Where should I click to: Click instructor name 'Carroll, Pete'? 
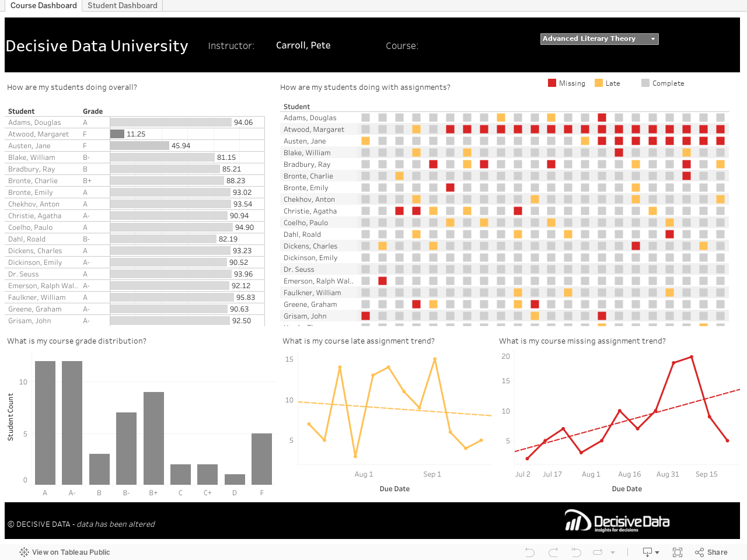click(x=303, y=45)
